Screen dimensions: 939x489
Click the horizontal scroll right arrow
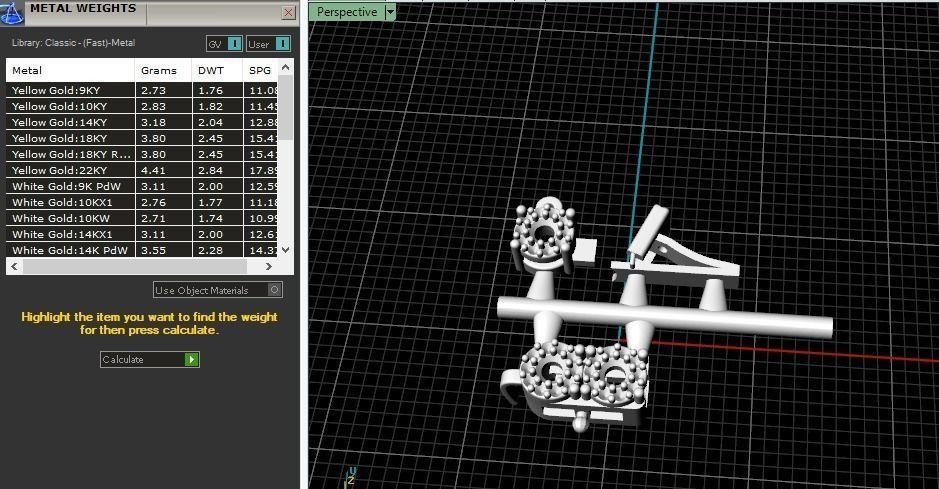pos(269,266)
